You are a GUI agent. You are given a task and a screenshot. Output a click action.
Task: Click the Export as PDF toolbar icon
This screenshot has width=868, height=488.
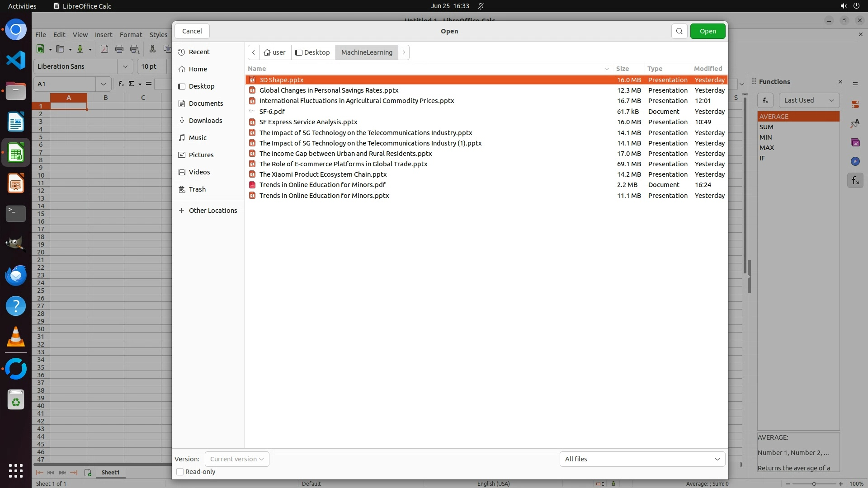click(104, 49)
